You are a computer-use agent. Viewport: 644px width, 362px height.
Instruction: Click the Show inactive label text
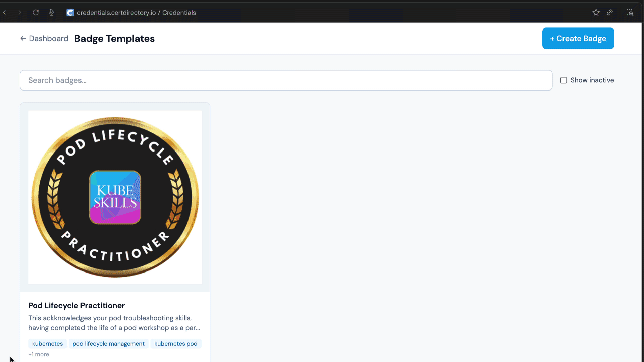(x=592, y=80)
